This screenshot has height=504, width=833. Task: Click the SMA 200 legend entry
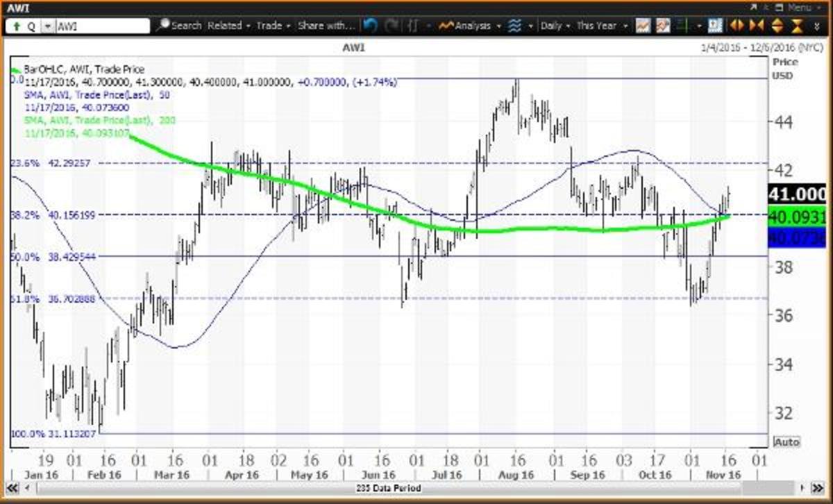coord(99,120)
